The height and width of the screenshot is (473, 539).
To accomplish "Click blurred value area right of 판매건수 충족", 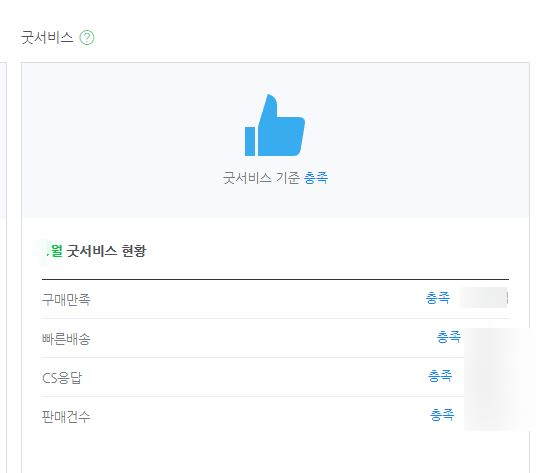I will click(x=496, y=414).
